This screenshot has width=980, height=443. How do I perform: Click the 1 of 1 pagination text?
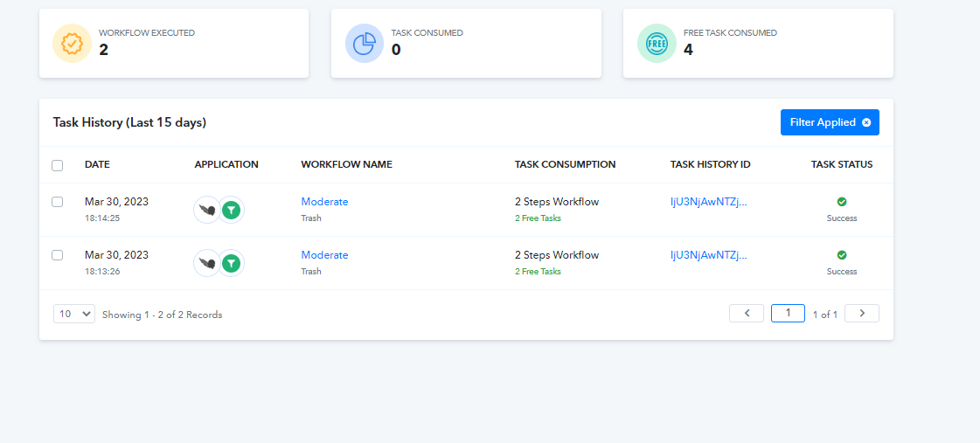click(825, 315)
